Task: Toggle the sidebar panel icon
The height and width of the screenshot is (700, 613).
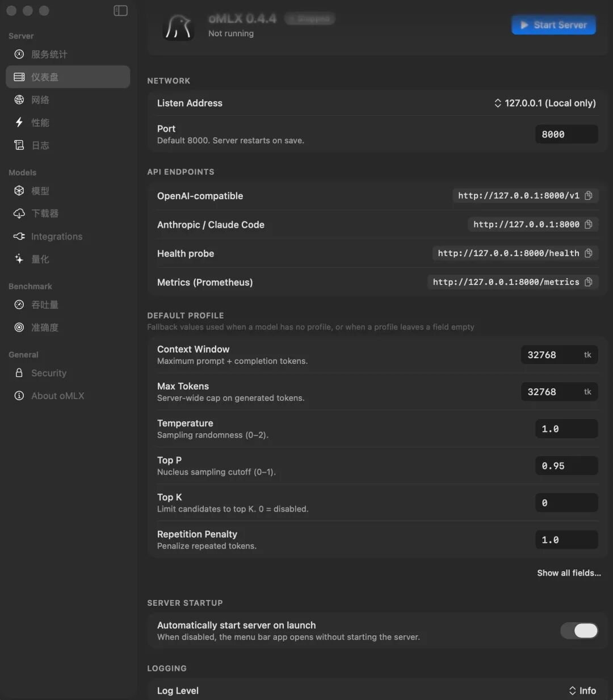Action: (120, 11)
